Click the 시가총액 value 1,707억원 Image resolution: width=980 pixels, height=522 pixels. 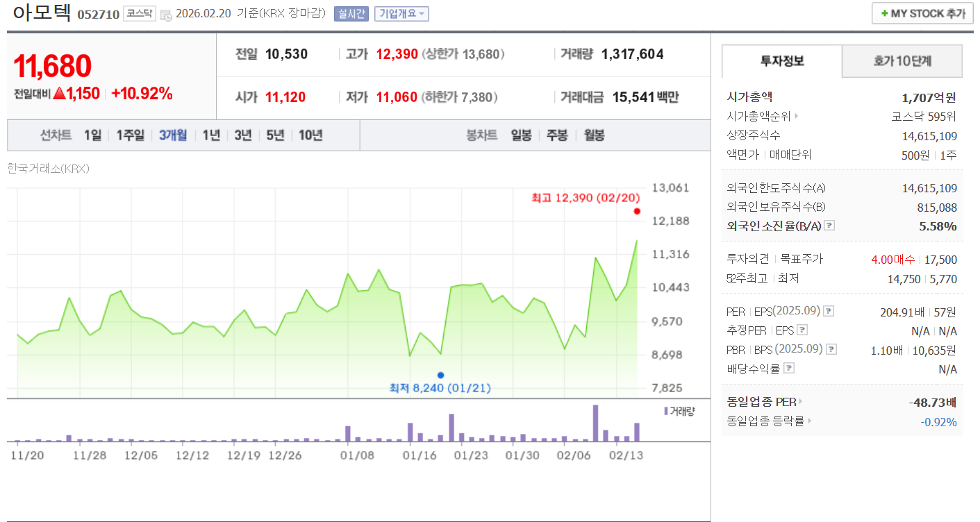[929, 98]
